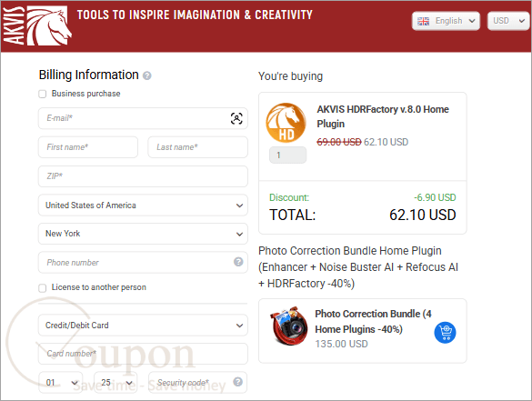Click the First name input field
Image resolution: width=532 pixels, height=401 pixels.
(x=88, y=147)
